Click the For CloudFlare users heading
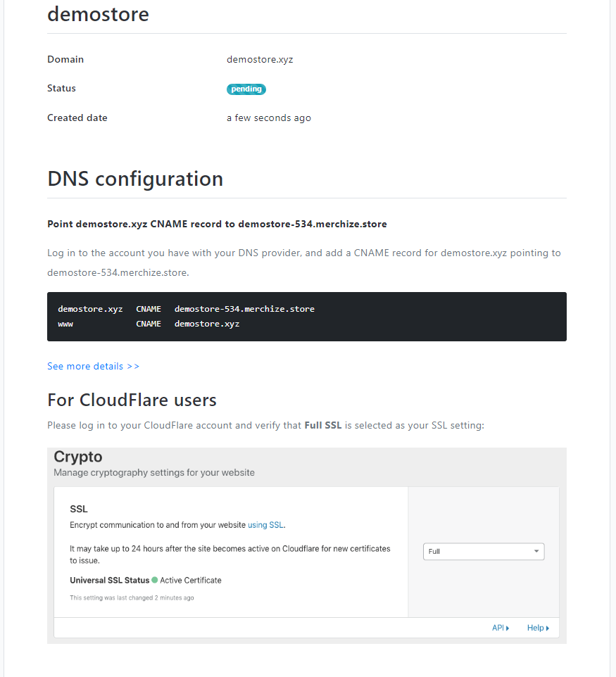Screen dimensions: 616x677 pos(132,400)
